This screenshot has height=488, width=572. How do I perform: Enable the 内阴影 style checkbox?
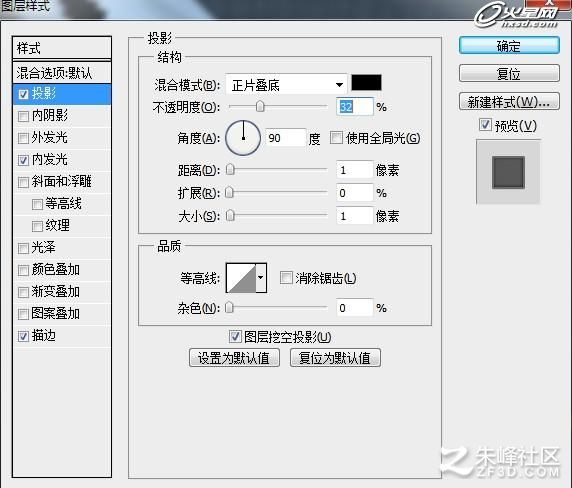[23, 116]
